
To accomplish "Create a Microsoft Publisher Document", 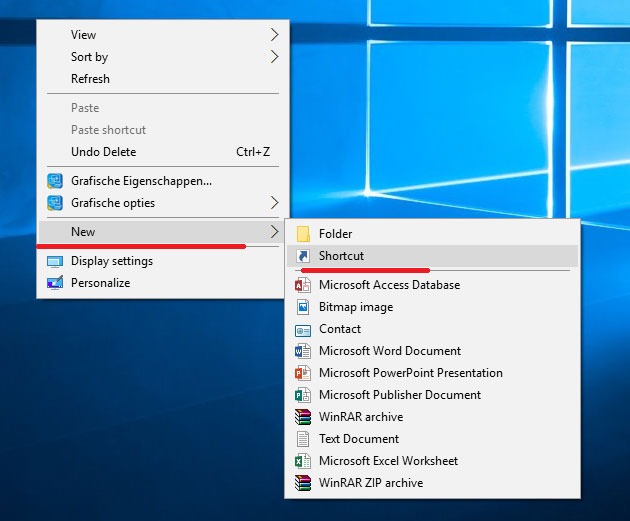I will (x=432, y=395).
